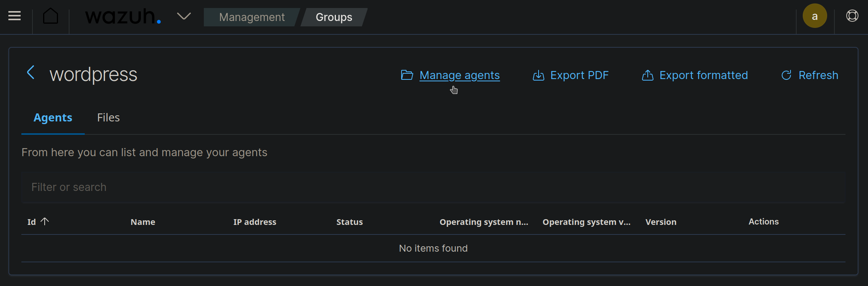Viewport: 868px width, 286px height.
Task: Sort by the Id column arrow
Action: coord(45,221)
